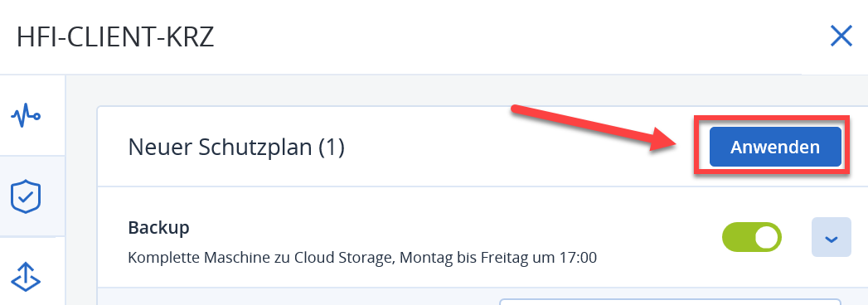
Task: Disable the Backup toggle switch
Action: pyautogui.click(x=752, y=238)
